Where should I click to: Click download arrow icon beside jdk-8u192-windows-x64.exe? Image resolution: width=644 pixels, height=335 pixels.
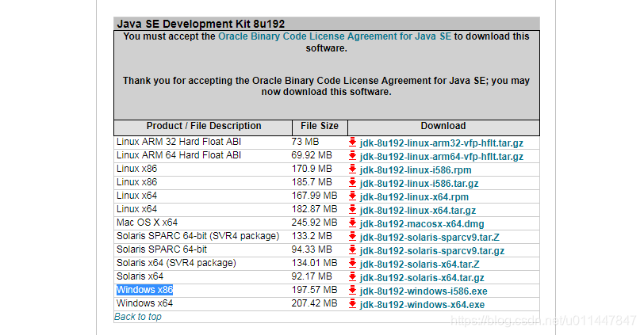click(352, 304)
